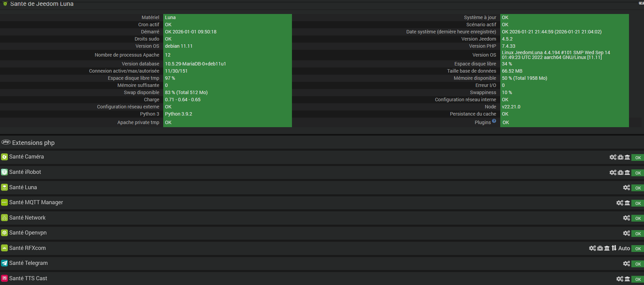Click the swap value '83 % (Total 512 Mo)'

tap(186, 92)
